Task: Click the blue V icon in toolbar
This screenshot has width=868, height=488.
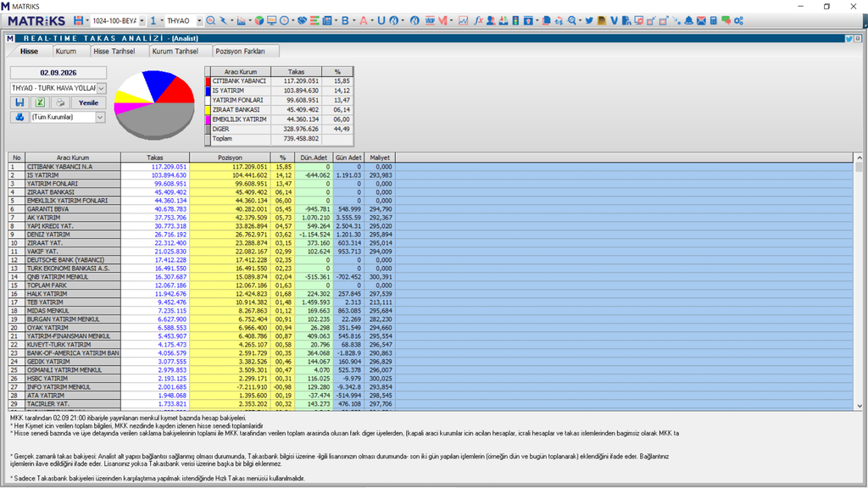Action: click(614, 20)
